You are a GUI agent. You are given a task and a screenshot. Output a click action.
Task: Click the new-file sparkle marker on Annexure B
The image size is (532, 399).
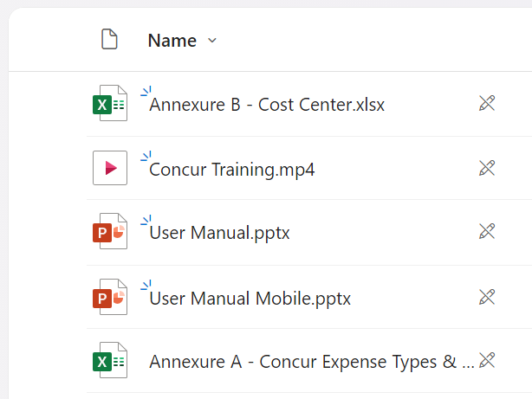(146, 91)
